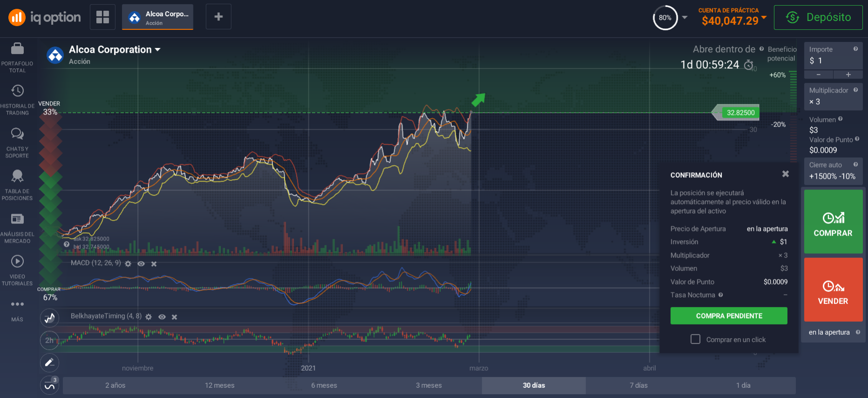
Task: Click the Alcoa Corporation logo on the chart
Action: pos(55,55)
